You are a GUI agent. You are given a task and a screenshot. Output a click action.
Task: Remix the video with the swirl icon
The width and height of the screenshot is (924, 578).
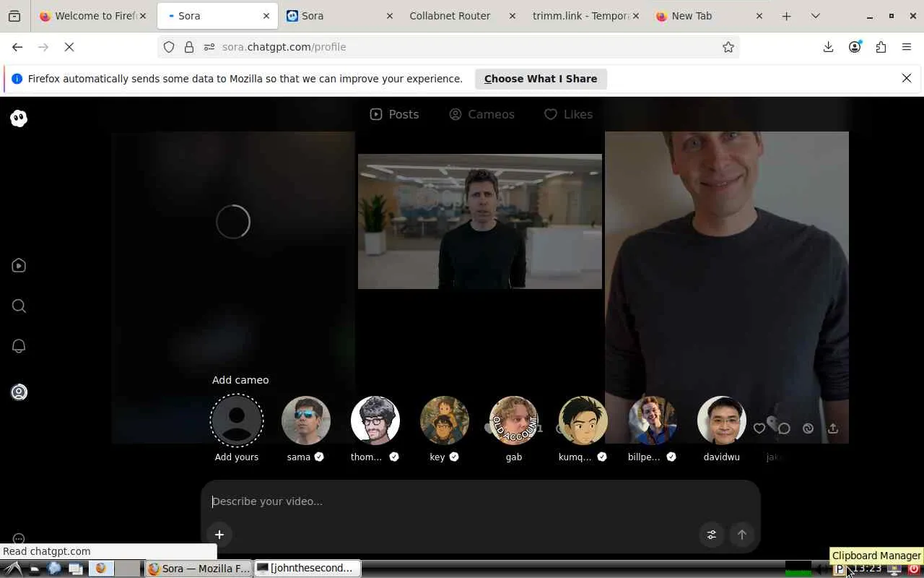click(x=808, y=428)
